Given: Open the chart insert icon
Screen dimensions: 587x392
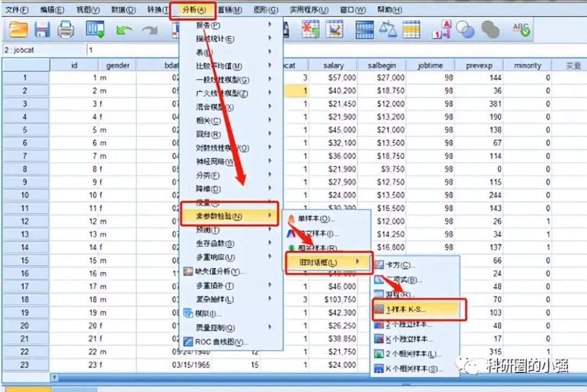Looking at the screenshot, I should (334, 30).
